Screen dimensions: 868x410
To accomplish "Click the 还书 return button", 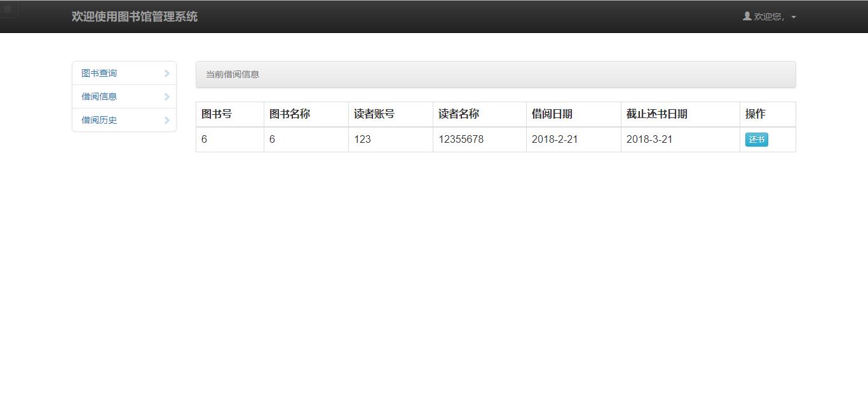I will point(756,140).
